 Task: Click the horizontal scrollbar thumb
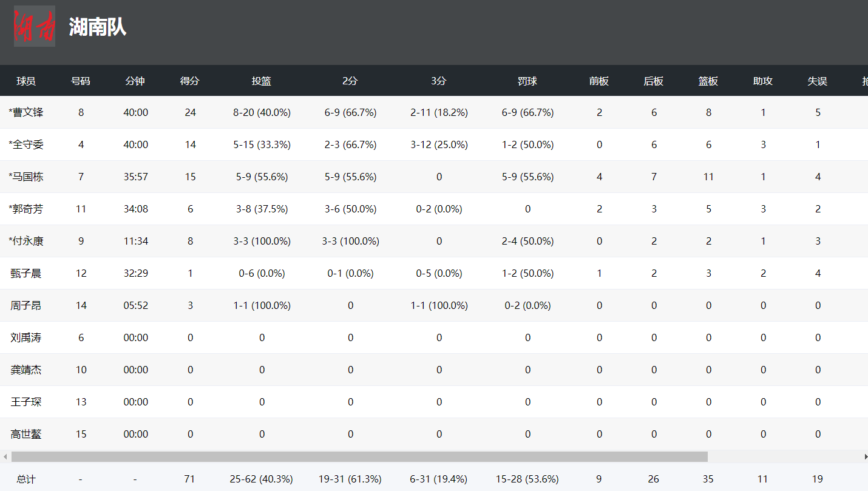pos(359,456)
